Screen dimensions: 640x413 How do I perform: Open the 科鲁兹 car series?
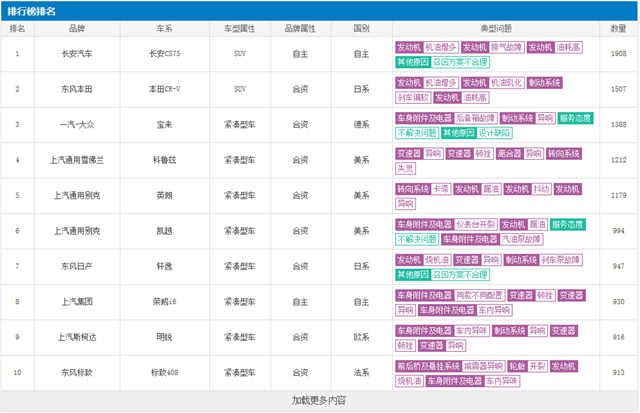click(164, 160)
